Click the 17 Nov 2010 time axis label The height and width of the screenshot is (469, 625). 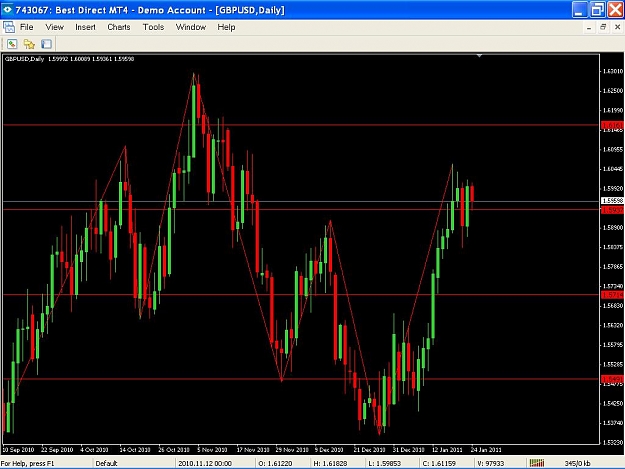tap(253, 449)
